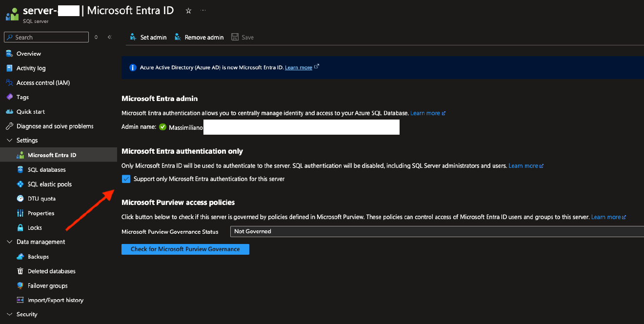The width and height of the screenshot is (644, 324).
Task: Open the Learn more link in the banner
Action: pos(299,67)
